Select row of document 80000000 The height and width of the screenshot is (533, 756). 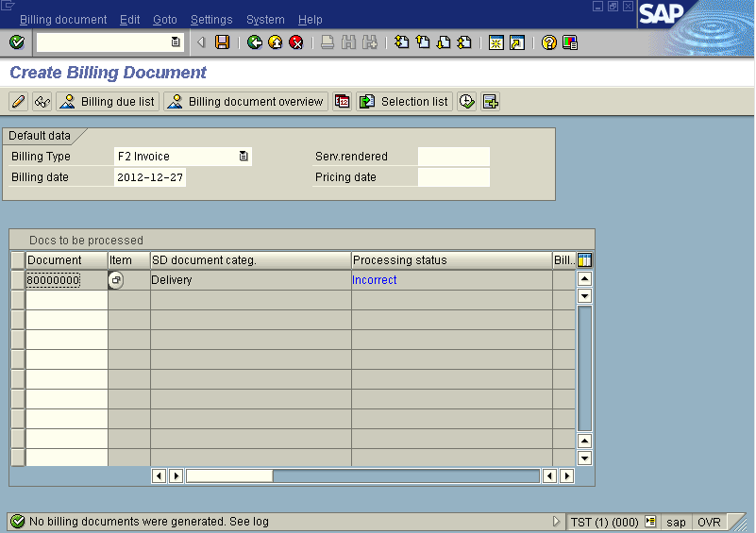coord(18,280)
